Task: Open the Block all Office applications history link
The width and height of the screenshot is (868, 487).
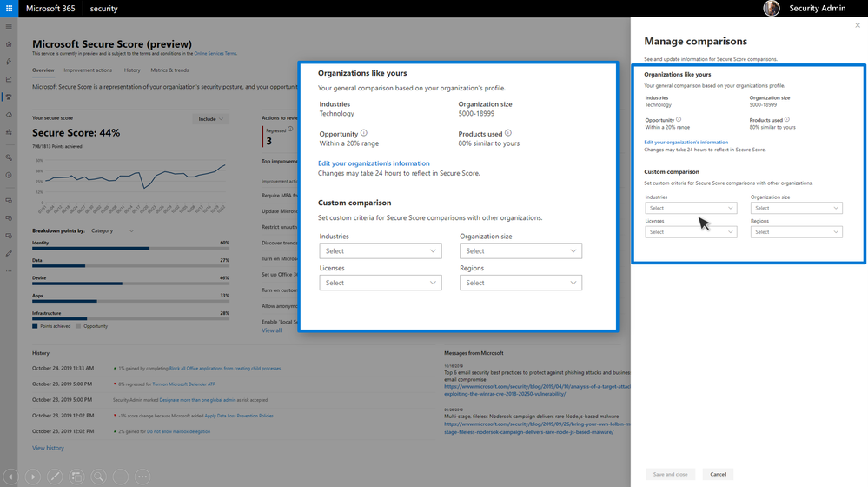Action: tap(225, 369)
